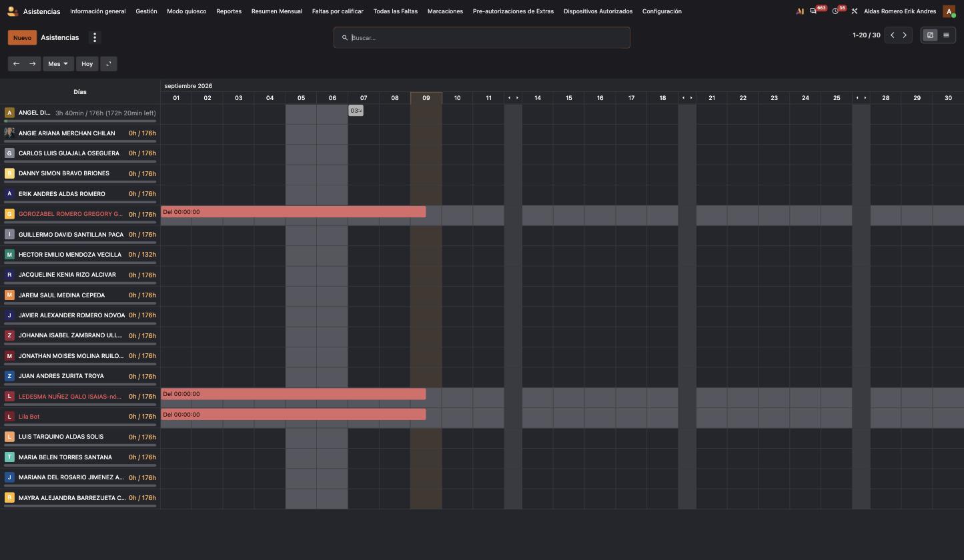Click the avatar photo of ANGIE ARIANA MERCHAN CHILAN
Image resolution: width=964 pixels, height=560 pixels.
[9, 133]
